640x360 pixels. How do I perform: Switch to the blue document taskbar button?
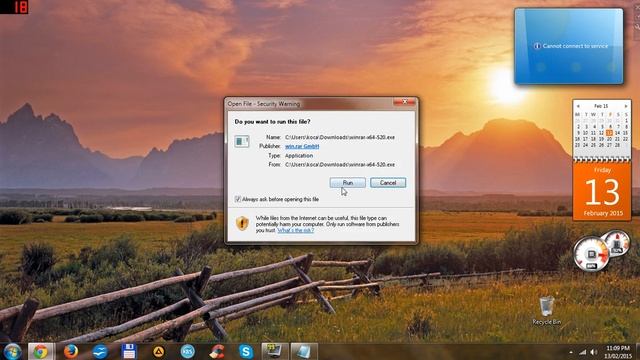[304, 351]
